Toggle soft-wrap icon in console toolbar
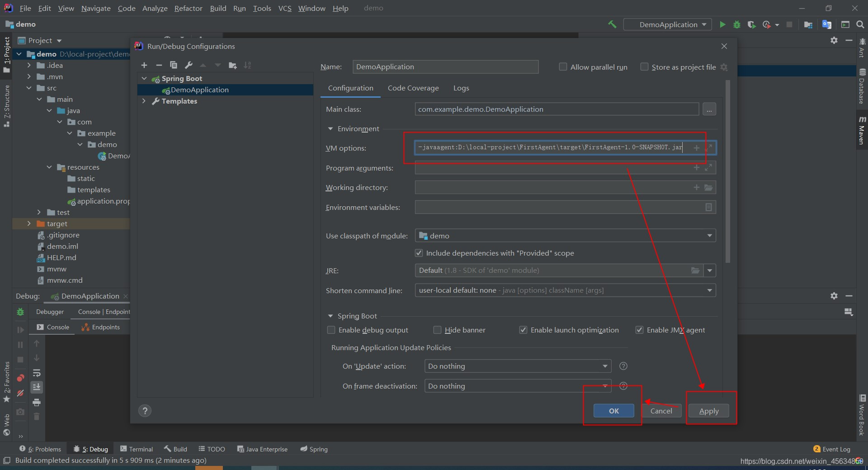 (x=37, y=373)
